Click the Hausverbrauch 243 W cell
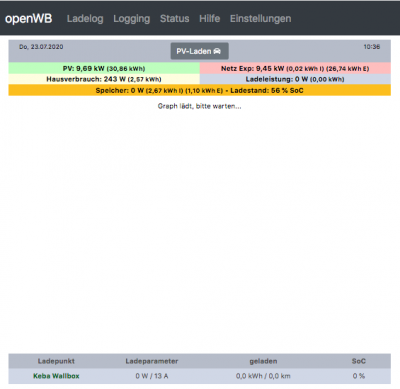400x389 pixels. coord(104,79)
